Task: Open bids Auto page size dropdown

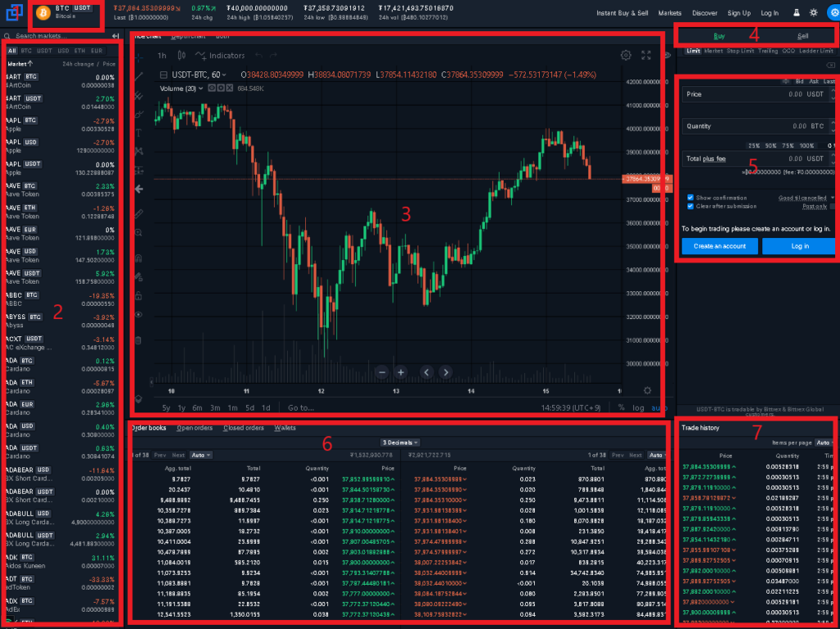Action: pyautogui.click(x=202, y=455)
